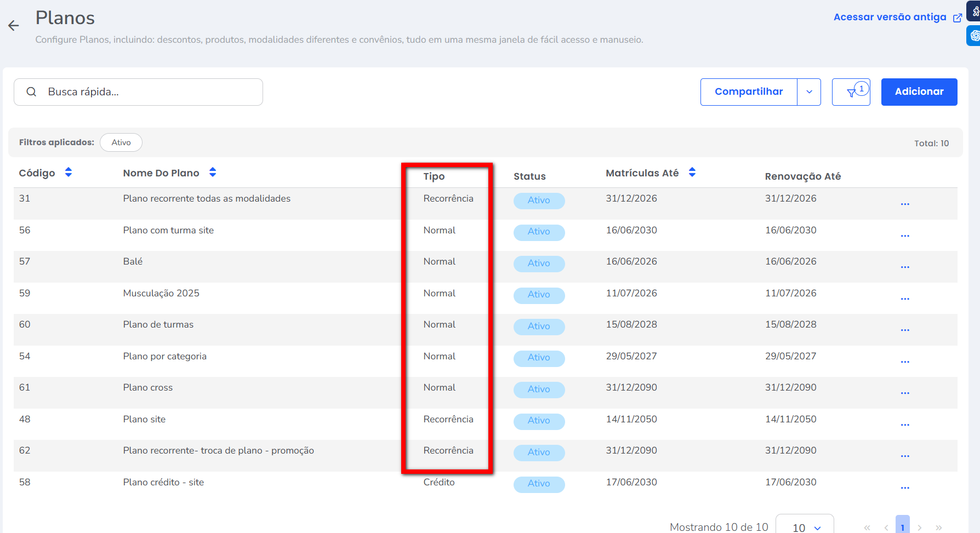Click the Adicionar button
This screenshot has width=980, height=533.
click(919, 92)
